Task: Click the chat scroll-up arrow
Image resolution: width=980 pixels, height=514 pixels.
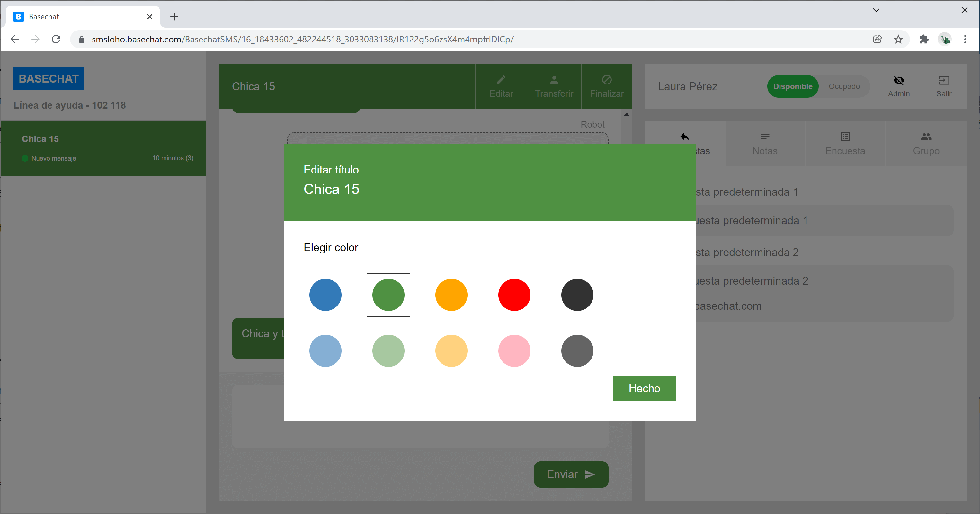Action: tap(627, 114)
